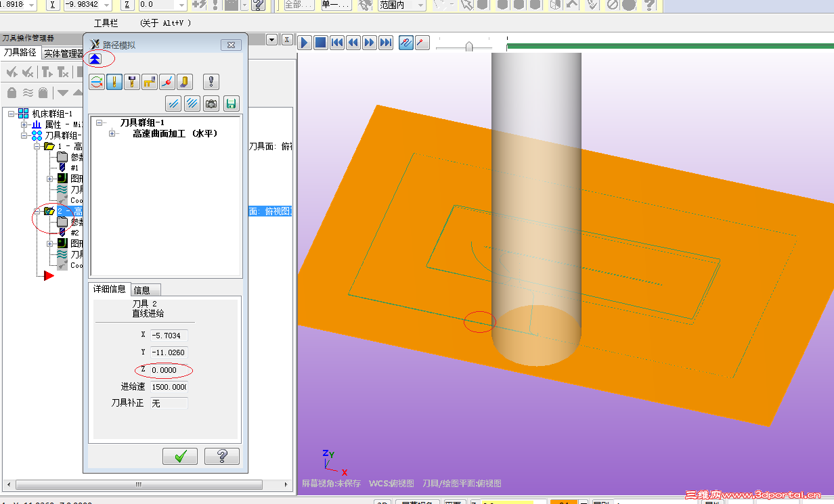Toggle the trace mode icon
Screen dimensions: 834x504
(x=406, y=43)
